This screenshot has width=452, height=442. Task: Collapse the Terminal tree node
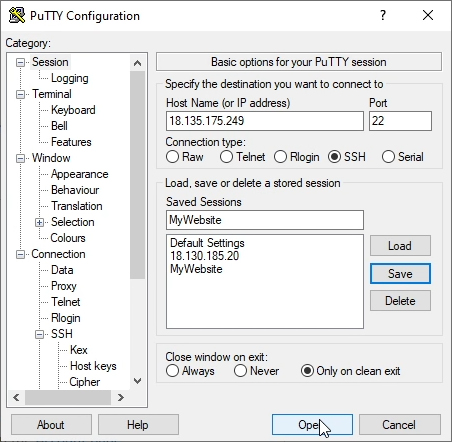[21, 94]
